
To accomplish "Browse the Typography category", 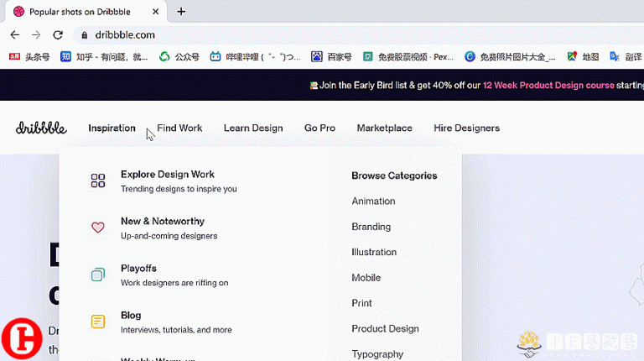I will (377, 354).
